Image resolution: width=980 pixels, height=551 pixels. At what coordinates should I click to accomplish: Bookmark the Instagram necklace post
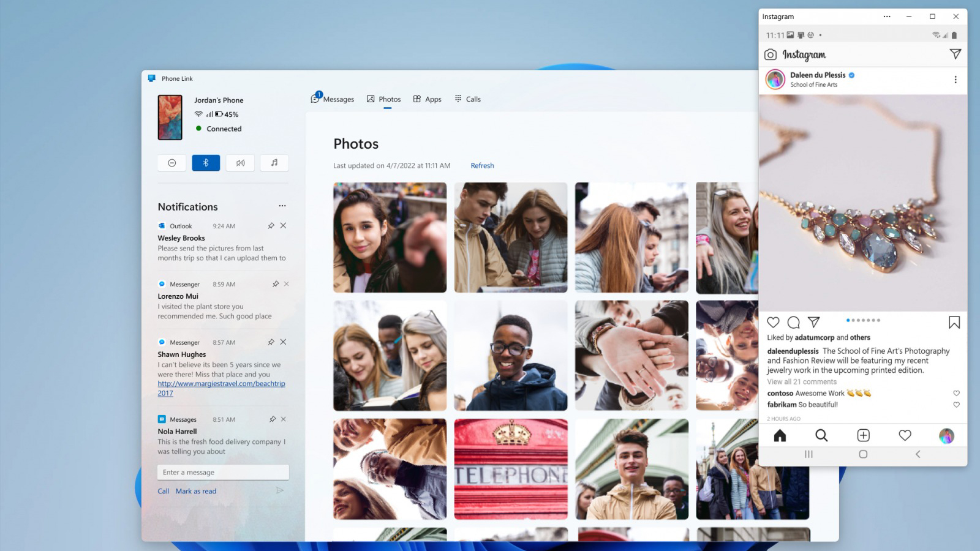(x=954, y=323)
